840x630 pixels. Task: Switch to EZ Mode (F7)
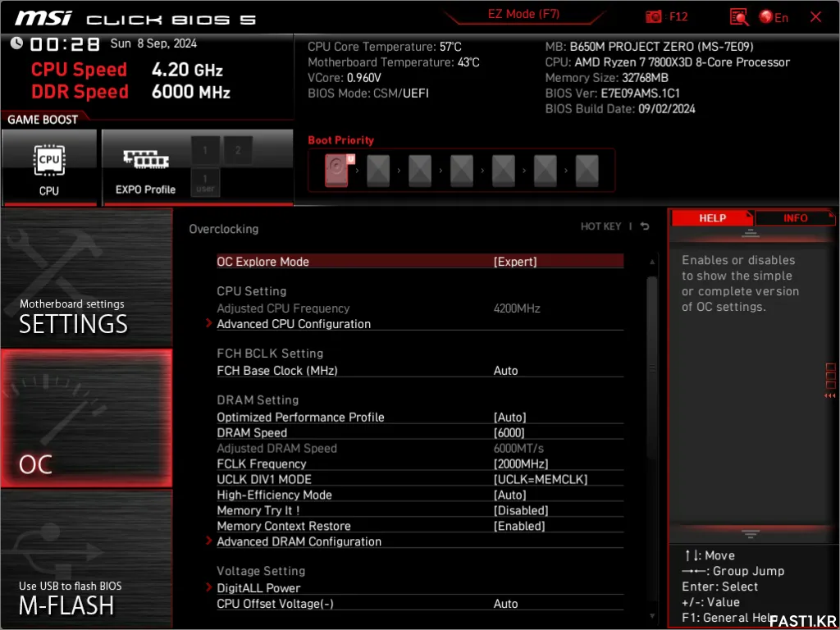[523, 14]
